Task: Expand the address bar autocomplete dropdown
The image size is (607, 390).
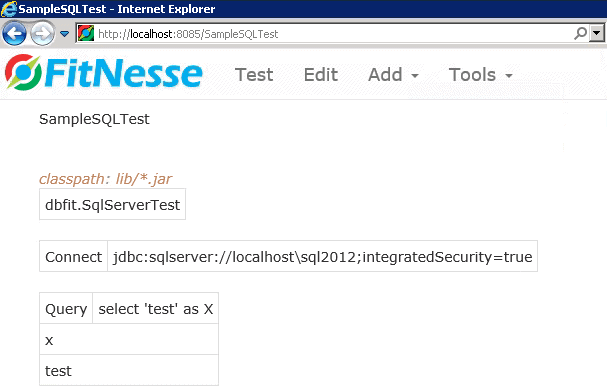Action: point(597,33)
